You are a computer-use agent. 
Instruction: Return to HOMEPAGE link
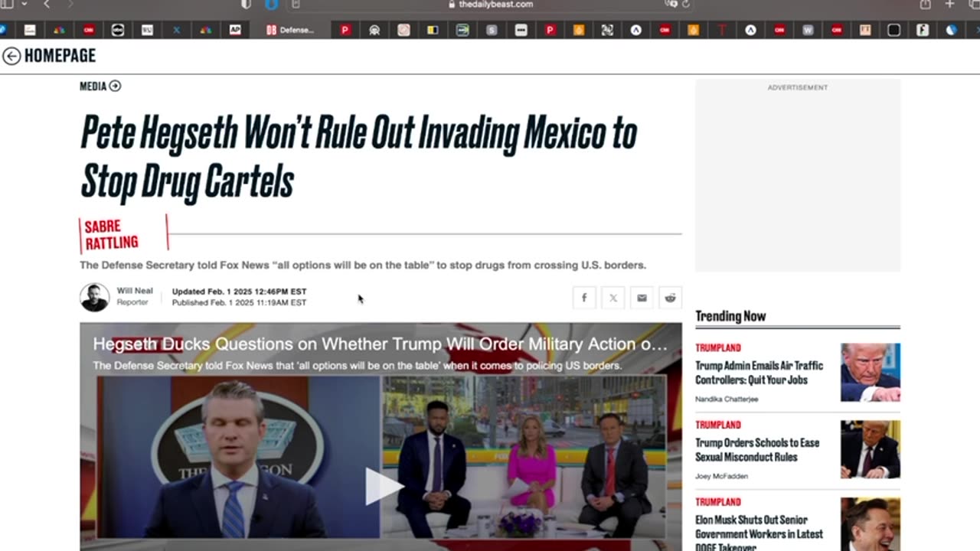60,56
